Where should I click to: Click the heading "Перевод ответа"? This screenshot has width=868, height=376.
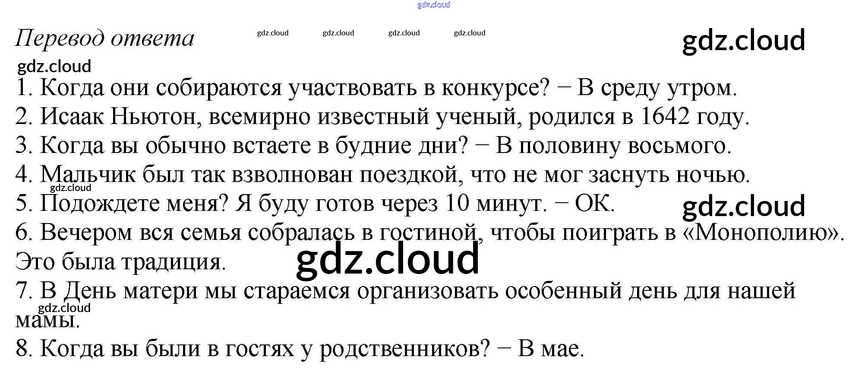pyautogui.click(x=105, y=38)
